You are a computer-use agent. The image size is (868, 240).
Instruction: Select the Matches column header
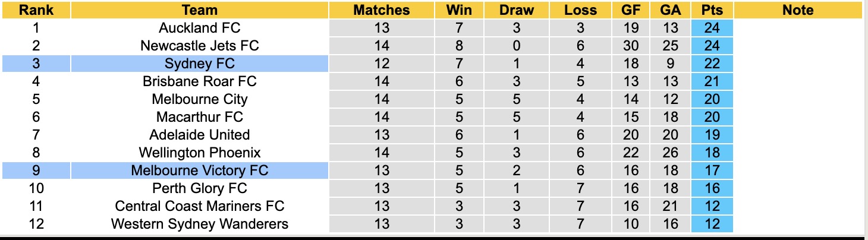[x=381, y=10]
